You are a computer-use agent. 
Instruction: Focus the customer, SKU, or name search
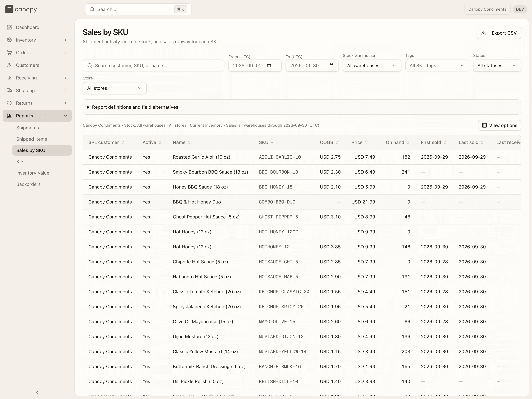pyautogui.click(x=153, y=65)
